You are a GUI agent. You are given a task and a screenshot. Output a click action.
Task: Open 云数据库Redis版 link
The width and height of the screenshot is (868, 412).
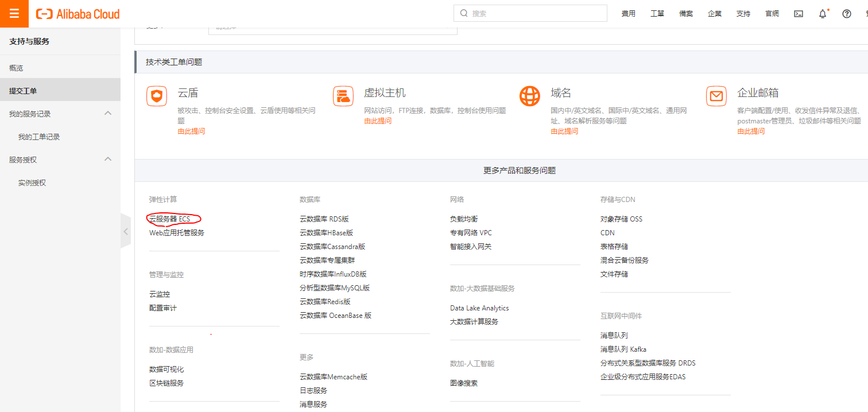pyautogui.click(x=325, y=302)
